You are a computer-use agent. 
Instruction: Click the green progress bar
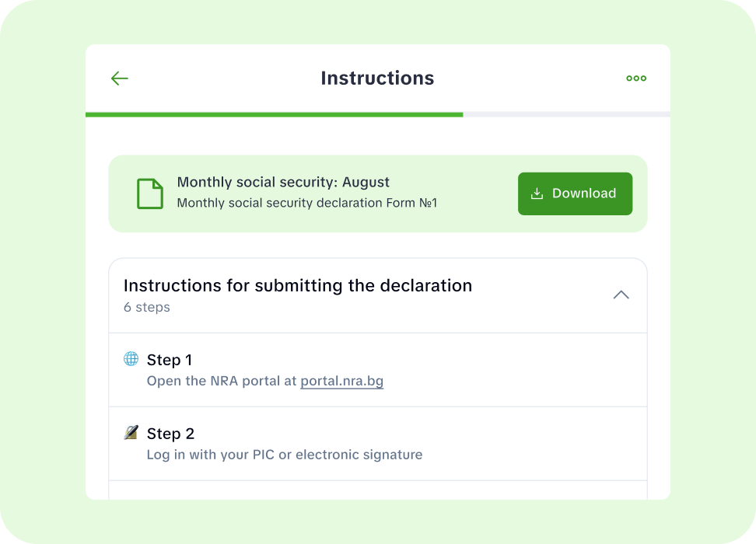pyautogui.click(x=272, y=114)
